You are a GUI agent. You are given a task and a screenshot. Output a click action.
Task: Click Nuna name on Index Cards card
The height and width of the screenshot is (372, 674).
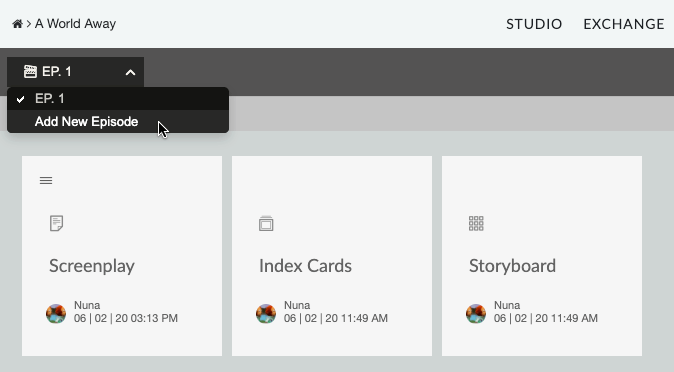coord(297,305)
